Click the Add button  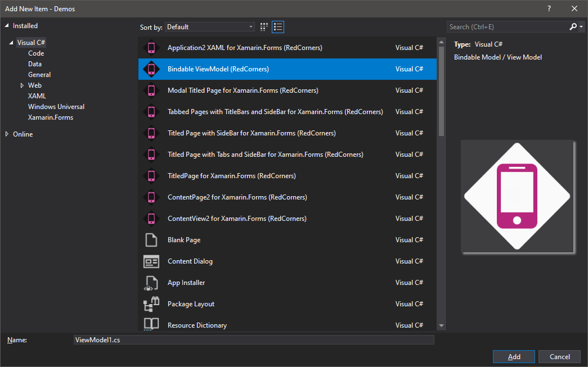[514, 357]
